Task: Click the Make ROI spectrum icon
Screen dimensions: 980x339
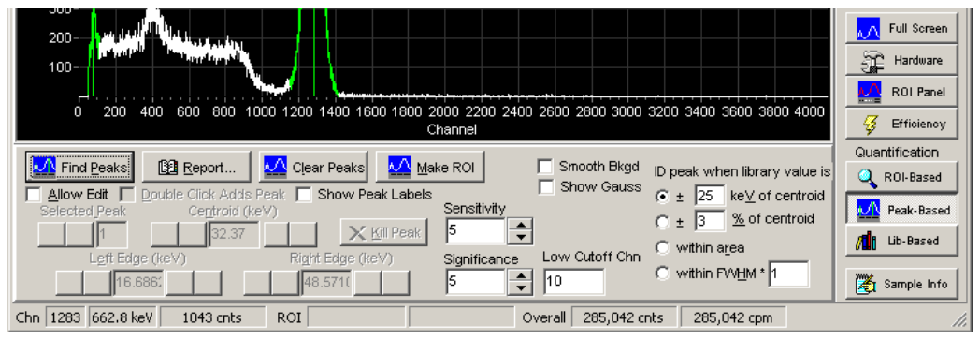Action: tap(400, 167)
